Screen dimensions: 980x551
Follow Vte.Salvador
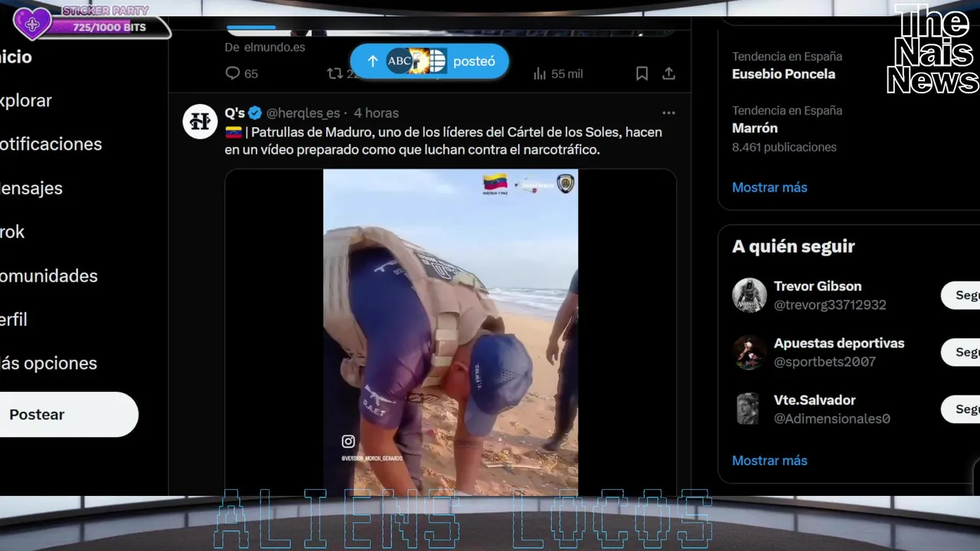[x=961, y=409]
